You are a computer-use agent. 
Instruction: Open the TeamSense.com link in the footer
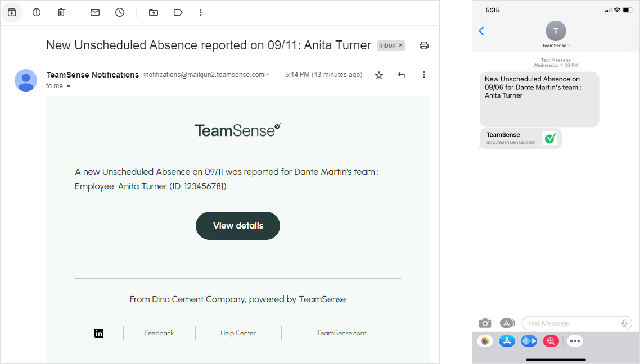click(x=341, y=333)
